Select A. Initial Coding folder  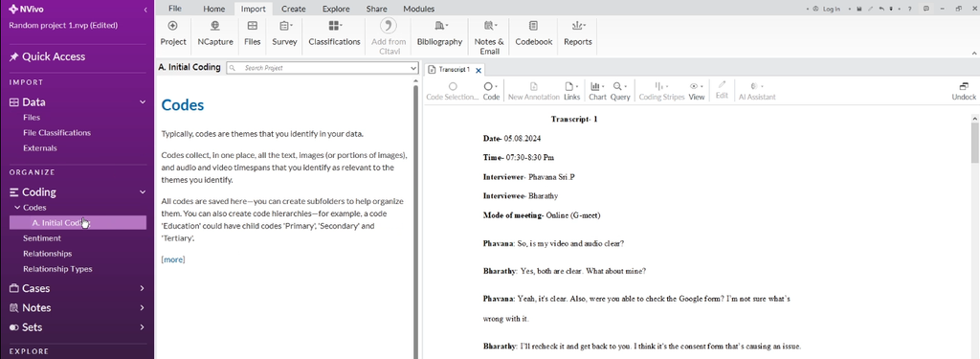[x=78, y=223]
